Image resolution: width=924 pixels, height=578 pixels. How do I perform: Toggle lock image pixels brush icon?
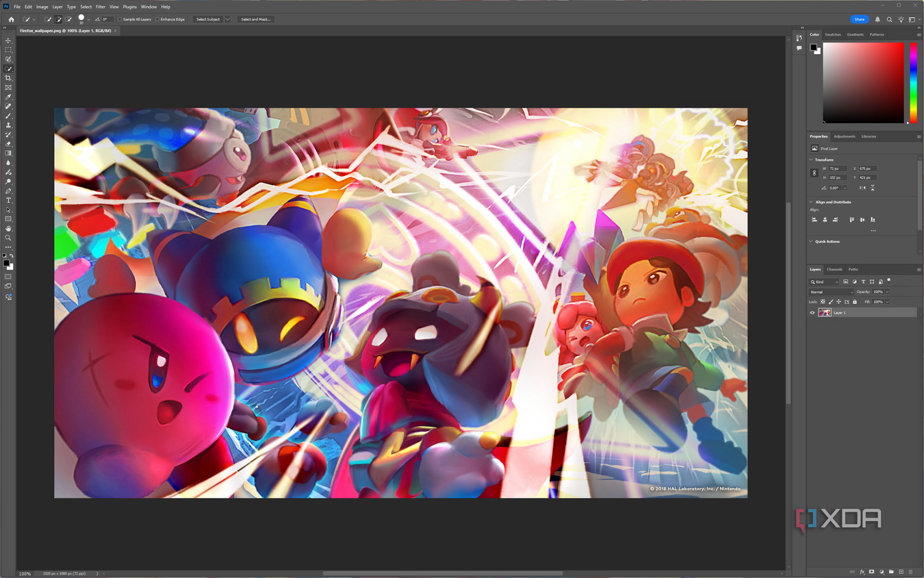(x=831, y=302)
